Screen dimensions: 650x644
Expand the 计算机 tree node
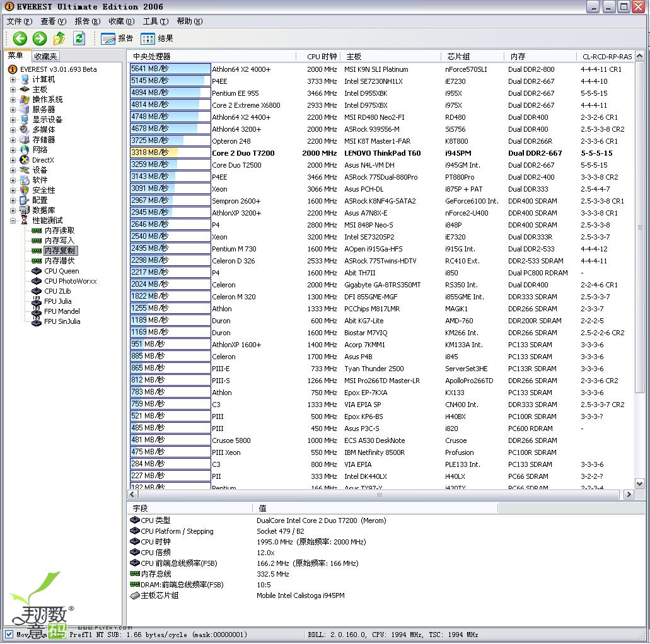tap(13, 79)
